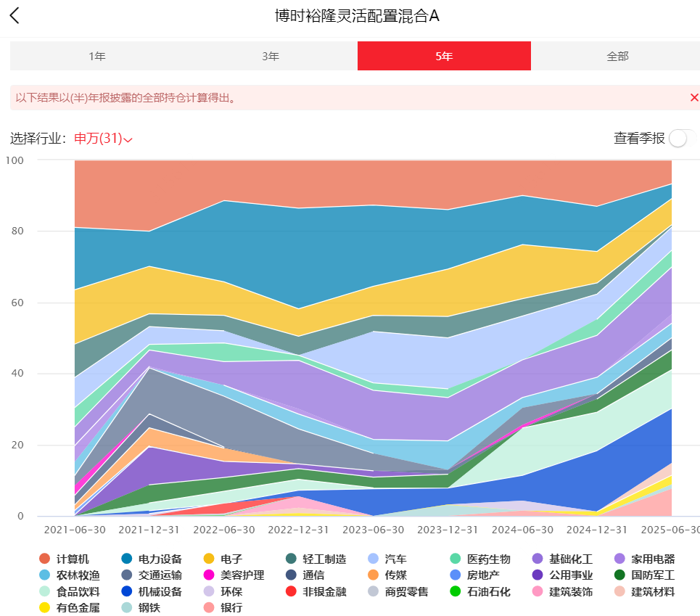Switch to the 3年 tab
700x616 pixels.
tap(271, 57)
